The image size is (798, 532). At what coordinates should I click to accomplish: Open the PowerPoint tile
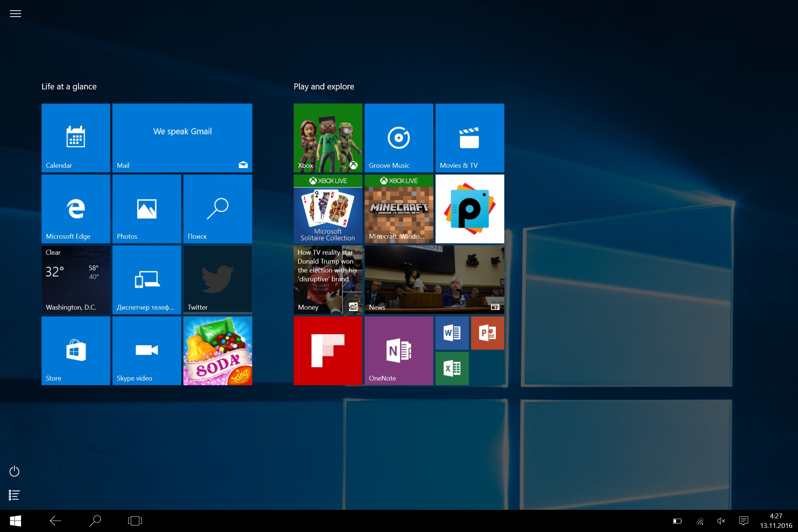pos(488,333)
